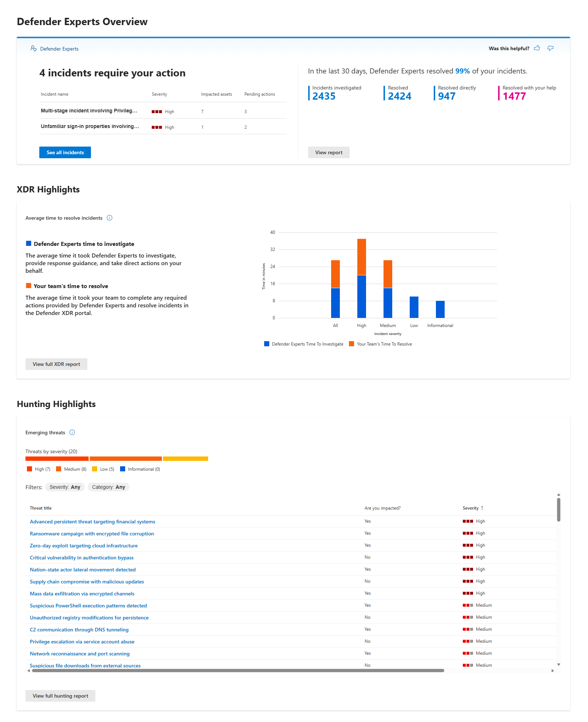
Task: Open View full hunting report
Action: tap(60, 696)
